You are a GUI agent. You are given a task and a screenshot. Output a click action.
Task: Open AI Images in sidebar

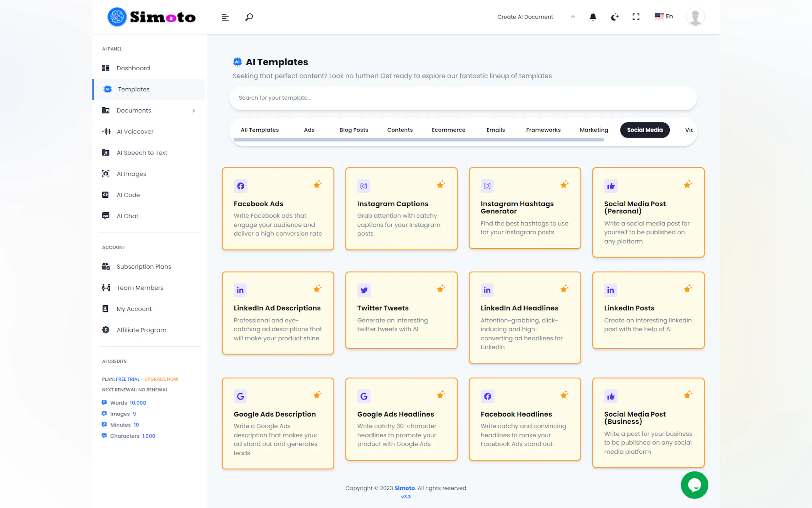(131, 174)
